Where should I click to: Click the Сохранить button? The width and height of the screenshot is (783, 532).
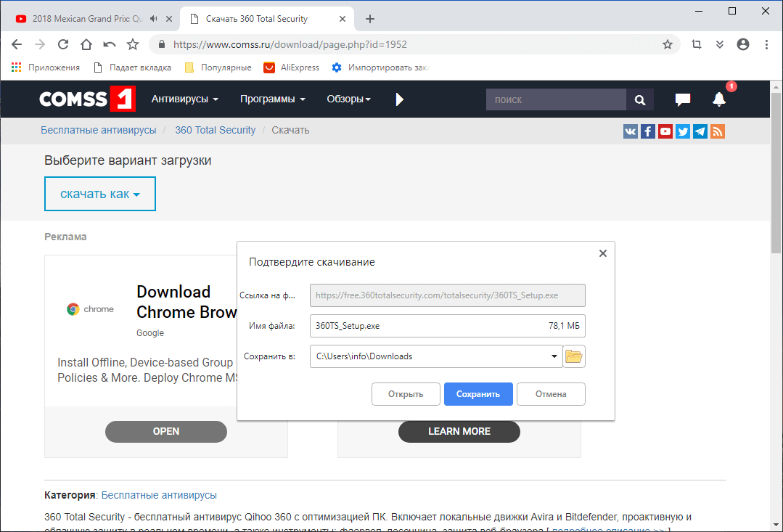[478, 394]
